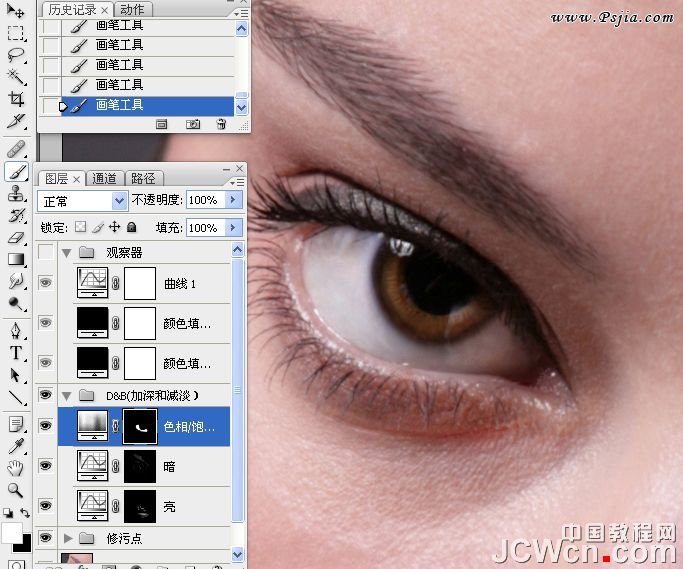
Task: Show the 观察器 group visibility box
Action: tap(46, 252)
